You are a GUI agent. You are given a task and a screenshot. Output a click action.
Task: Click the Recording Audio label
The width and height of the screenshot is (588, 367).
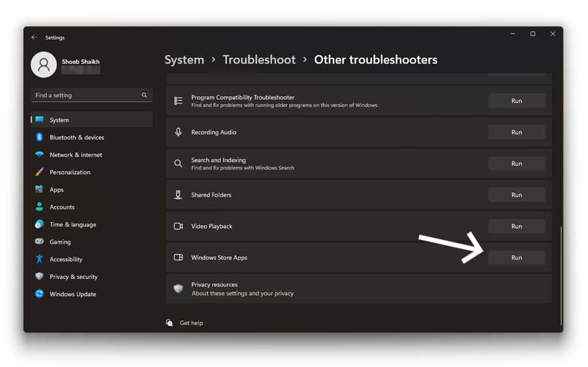(214, 132)
